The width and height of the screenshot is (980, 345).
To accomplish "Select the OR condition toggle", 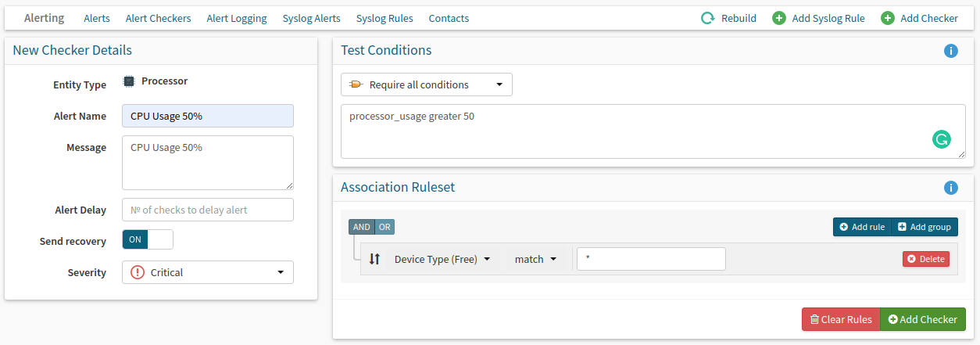I will [x=384, y=227].
